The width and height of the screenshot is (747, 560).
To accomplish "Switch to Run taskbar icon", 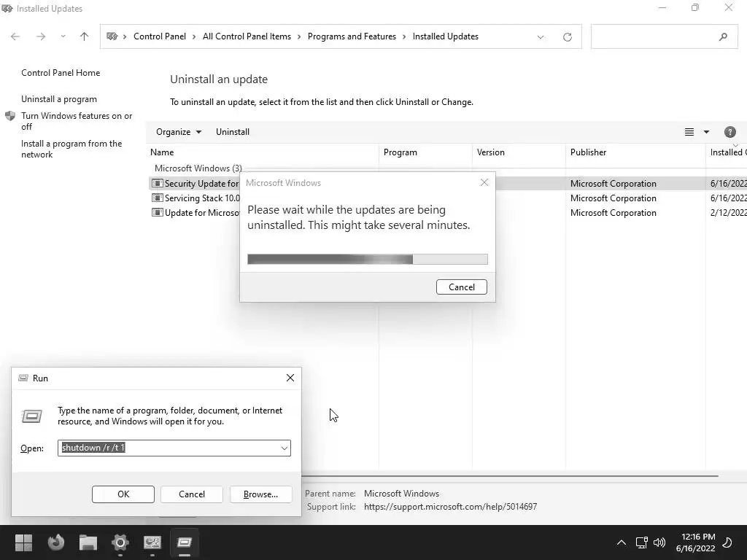I will pyautogui.click(x=185, y=542).
